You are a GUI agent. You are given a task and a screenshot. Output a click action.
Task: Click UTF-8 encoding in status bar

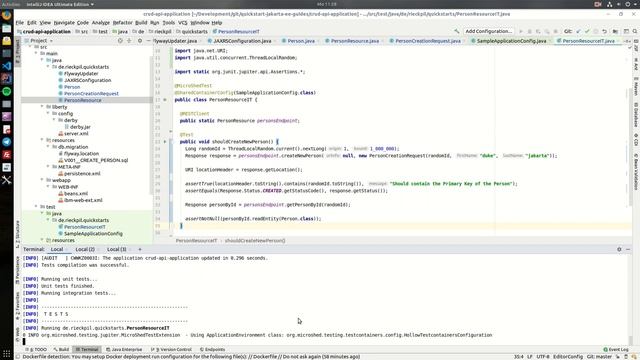[x=543, y=357]
